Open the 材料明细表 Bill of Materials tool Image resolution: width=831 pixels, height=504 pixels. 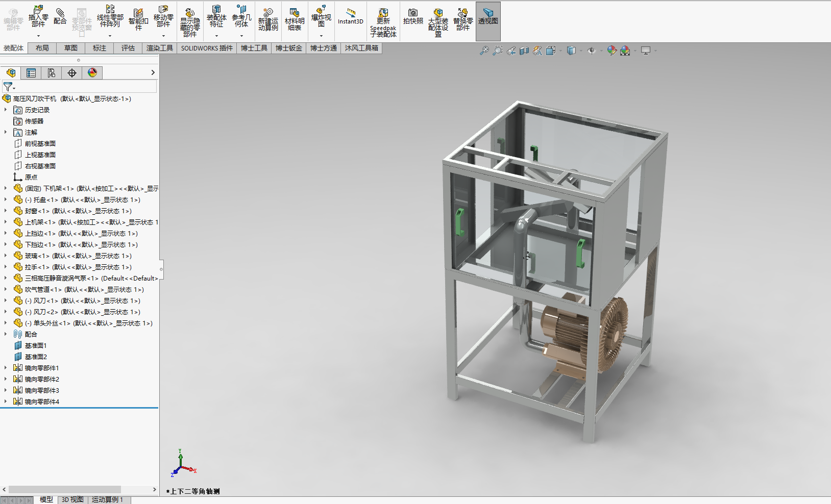pyautogui.click(x=295, y=20)
